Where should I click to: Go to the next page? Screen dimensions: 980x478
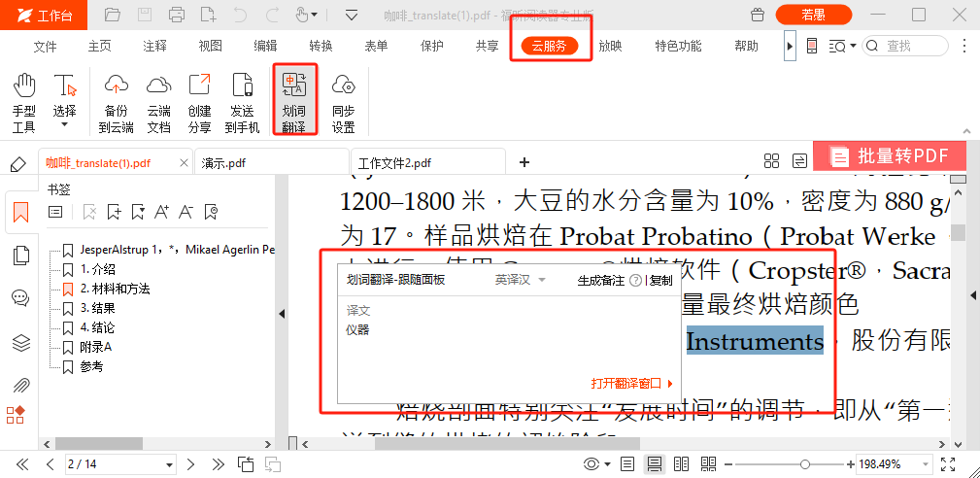click(x=191, y=464)
